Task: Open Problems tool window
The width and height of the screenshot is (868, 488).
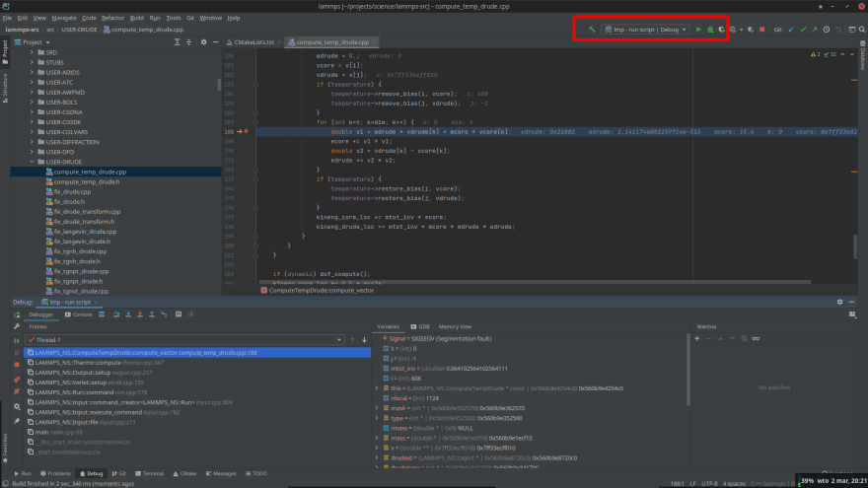Action: 55,473
